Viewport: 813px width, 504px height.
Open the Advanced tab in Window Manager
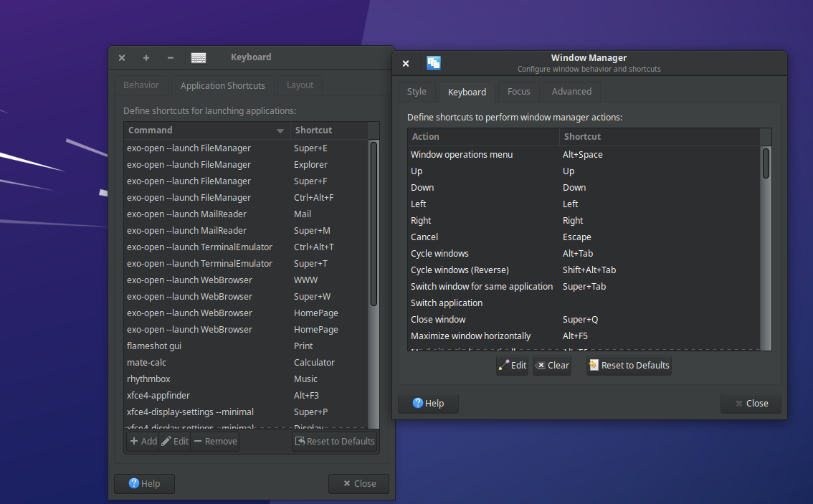571,92
